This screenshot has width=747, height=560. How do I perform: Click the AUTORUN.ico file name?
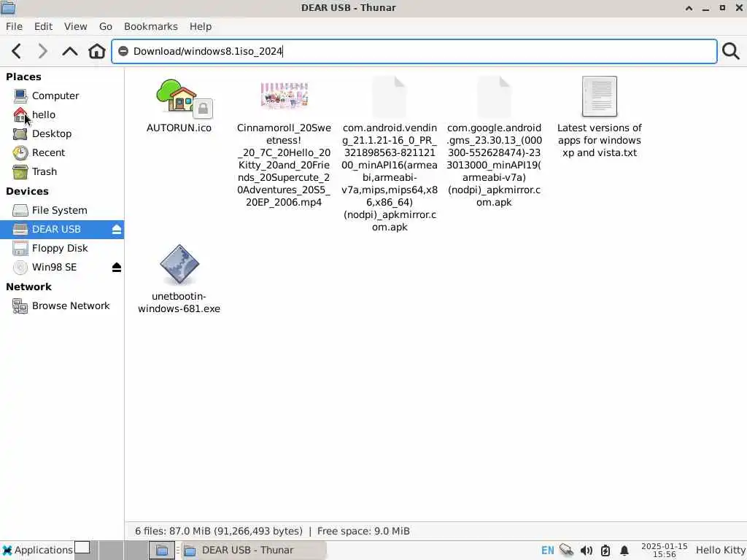179,128
